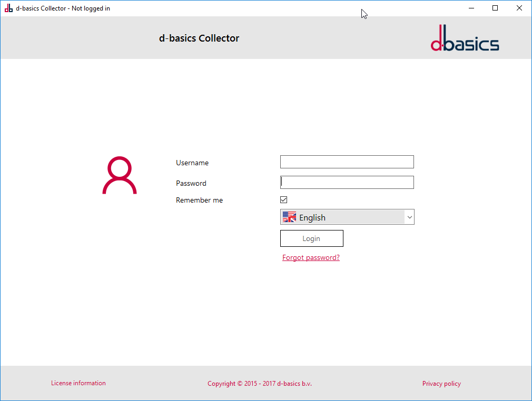Maximize the d-basics Collector window

click(x=495, y=8)
